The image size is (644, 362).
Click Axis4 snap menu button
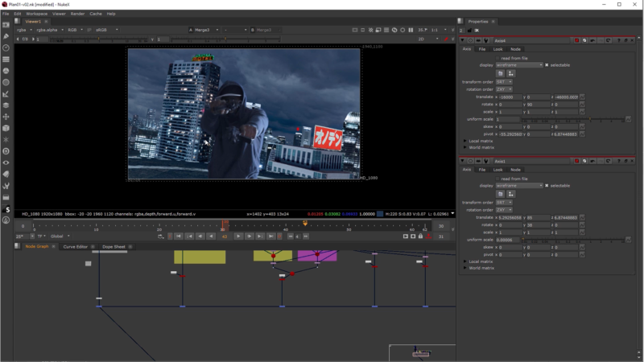tap(510, 73)
